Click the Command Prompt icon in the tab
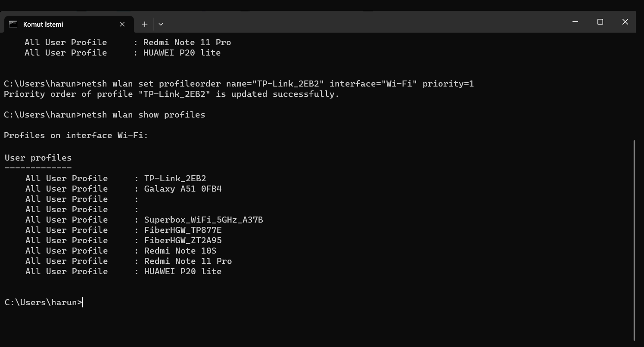The width and height of the screenshot is (644, 347). tap(13, 24)
